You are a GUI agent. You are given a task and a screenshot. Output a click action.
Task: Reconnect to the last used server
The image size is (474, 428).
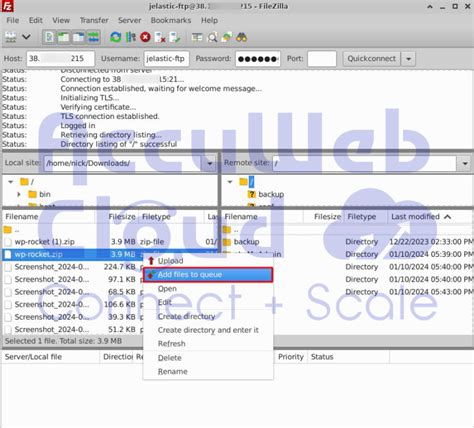coord(175,37)
